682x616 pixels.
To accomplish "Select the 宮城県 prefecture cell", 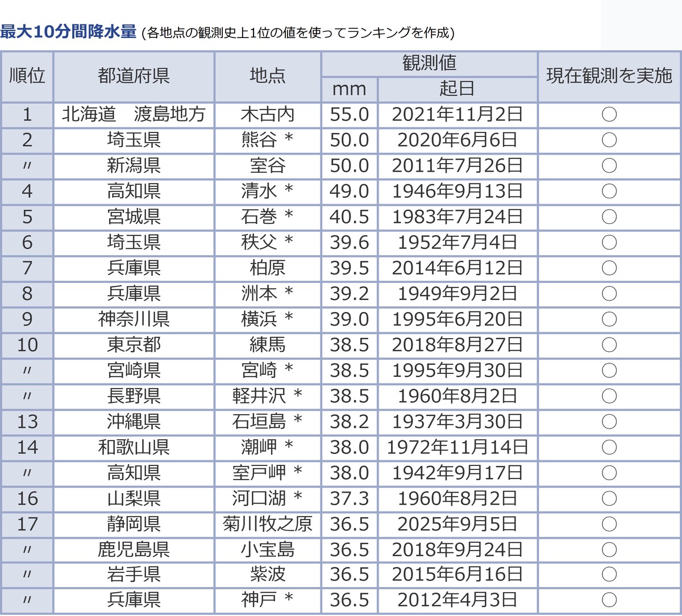I will (x=134, y=217).
